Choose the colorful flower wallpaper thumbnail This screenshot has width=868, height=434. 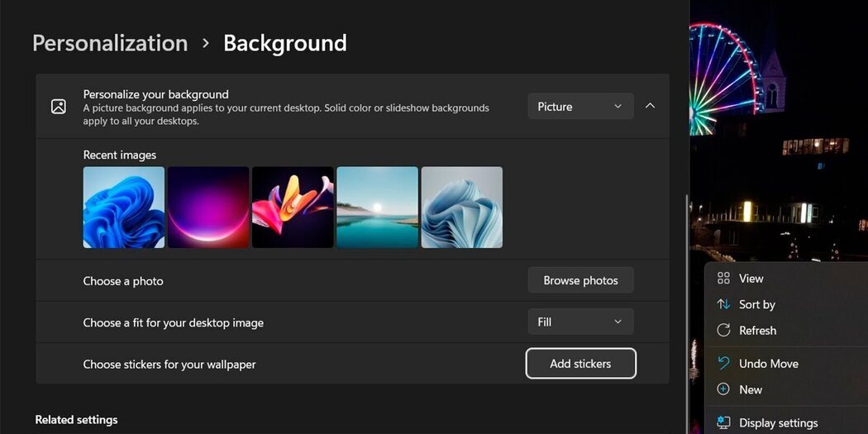pos(293,207)
